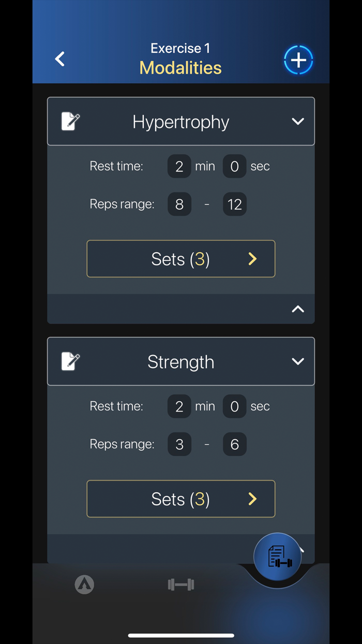
Task: Tap the upward chevron below Hypertrophy panel
Action: click(298, 309)
